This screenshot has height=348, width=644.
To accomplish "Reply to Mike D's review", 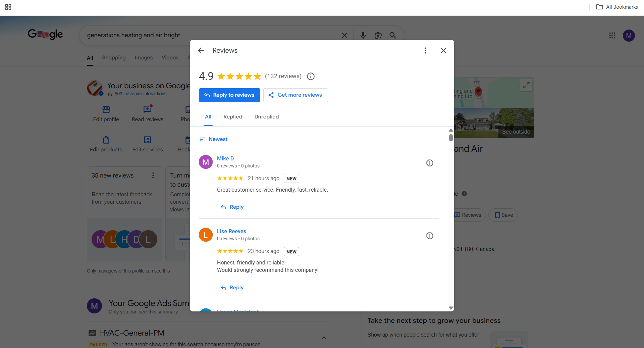I will 232,207.
